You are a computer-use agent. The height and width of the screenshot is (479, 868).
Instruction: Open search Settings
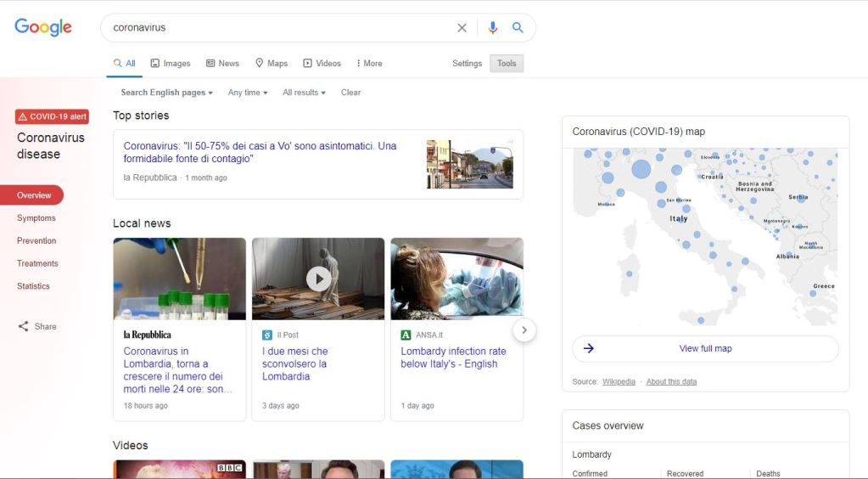pos(468,63)
